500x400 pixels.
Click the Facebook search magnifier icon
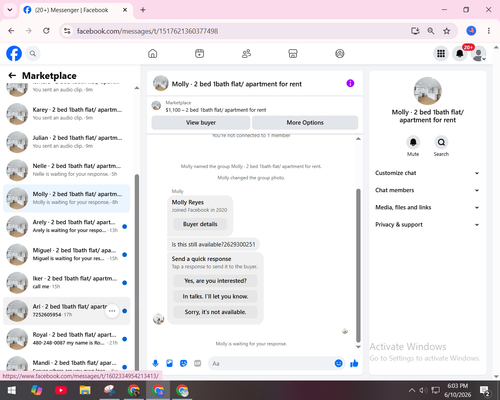pyautogui.click(x=33, y=53)
